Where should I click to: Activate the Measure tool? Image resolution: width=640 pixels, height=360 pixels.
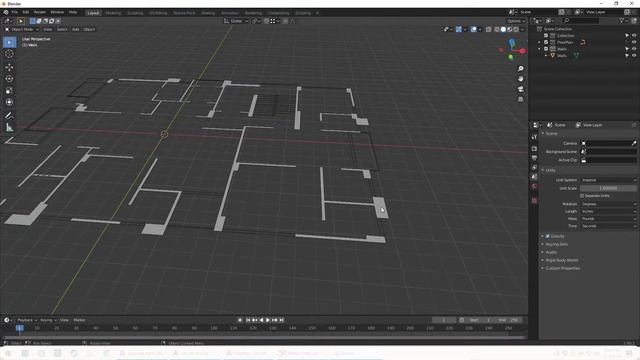pos(9,128)
